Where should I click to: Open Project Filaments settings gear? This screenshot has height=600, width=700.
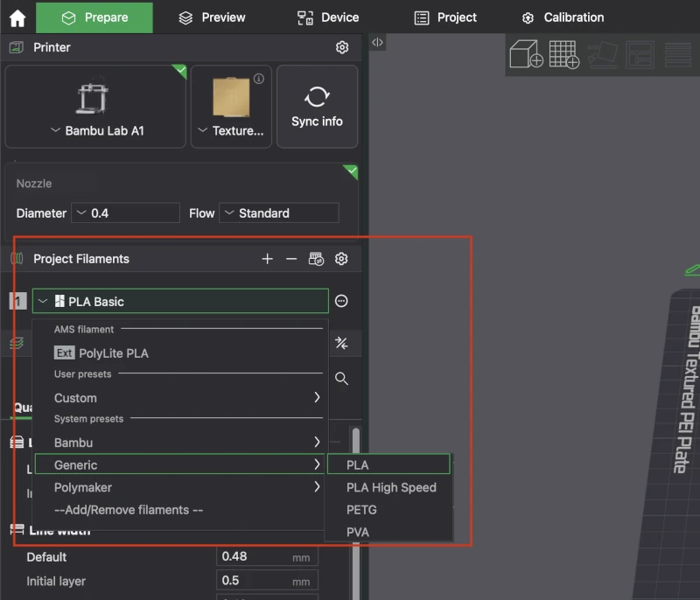(341, 259)
